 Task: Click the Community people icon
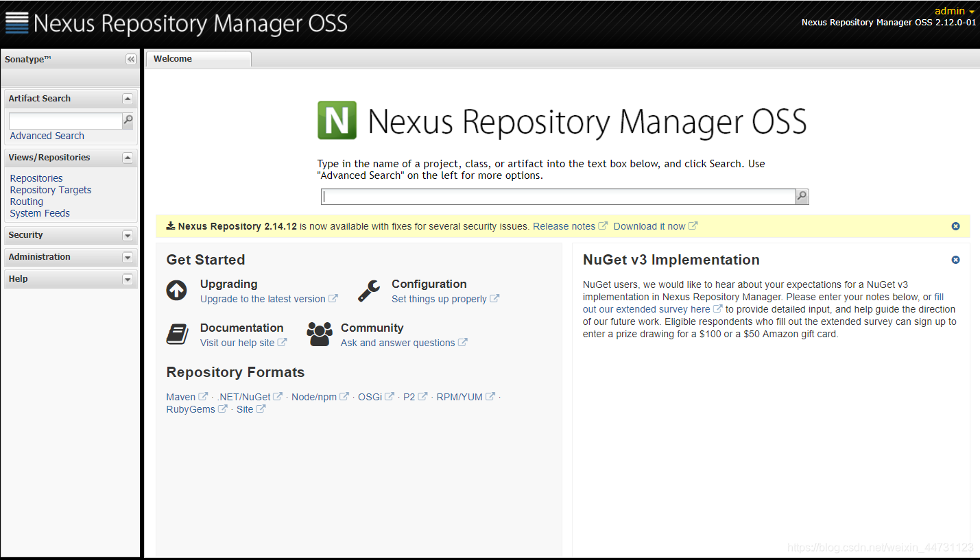tap(320, 334)
